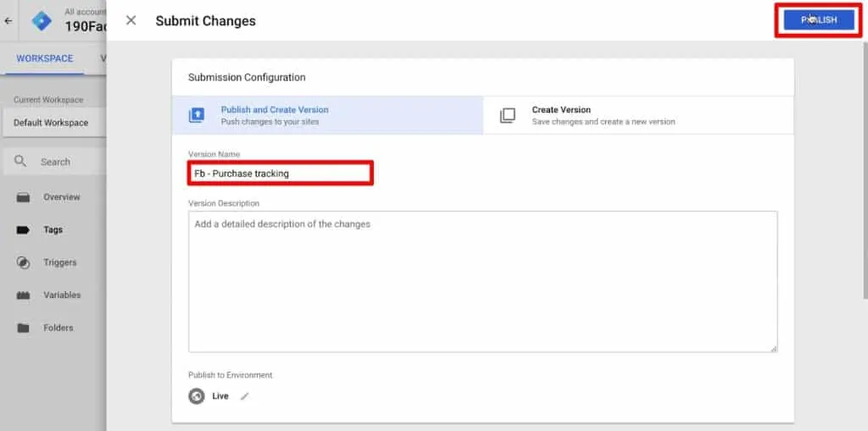This screenshot has height=431, width=868.
Task: Click the Folders folder icon
Action: (23, 328)
